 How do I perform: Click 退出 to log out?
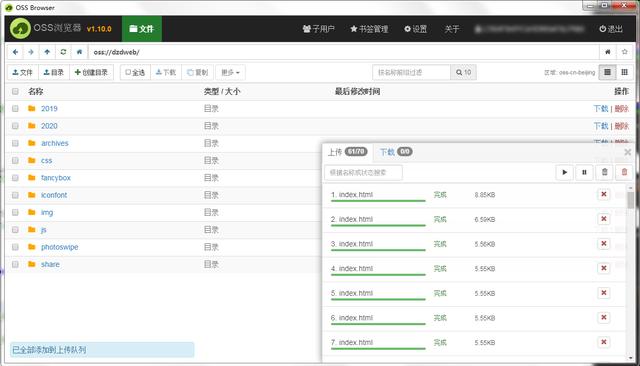[611, 29]
